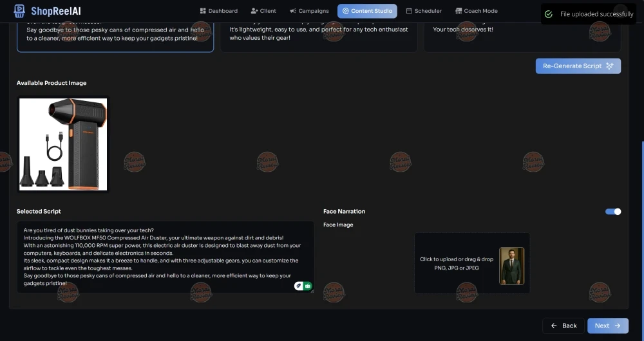Select the uploaded man-in-suit face thumbnail
Image resolution: width=644 pixels, height=341 pixels.
pos(511,266)
